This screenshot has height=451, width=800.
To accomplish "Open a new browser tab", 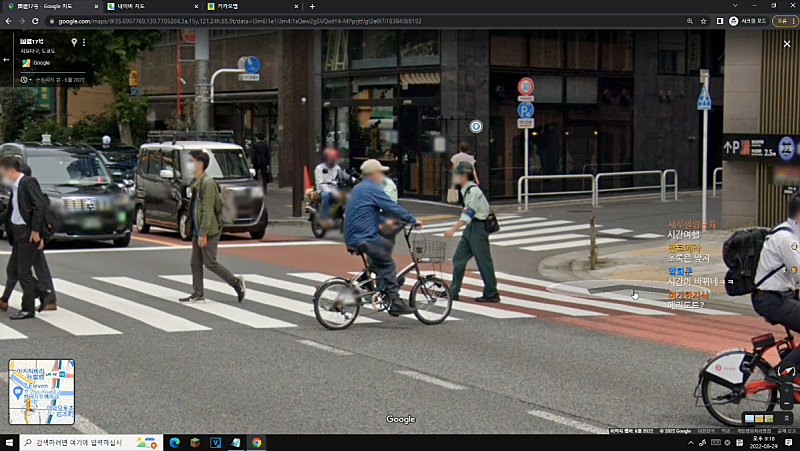I will tap(312, 6).
